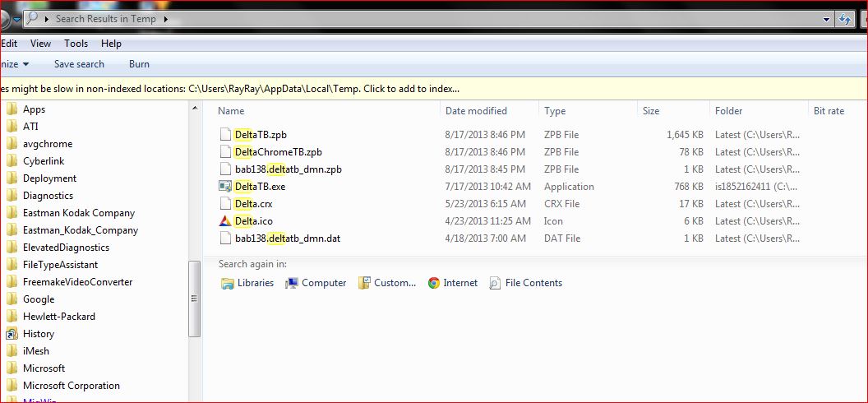Screen dimensions: 868x403
Task: Click the Delta.crx file icon
Action: 224,204
